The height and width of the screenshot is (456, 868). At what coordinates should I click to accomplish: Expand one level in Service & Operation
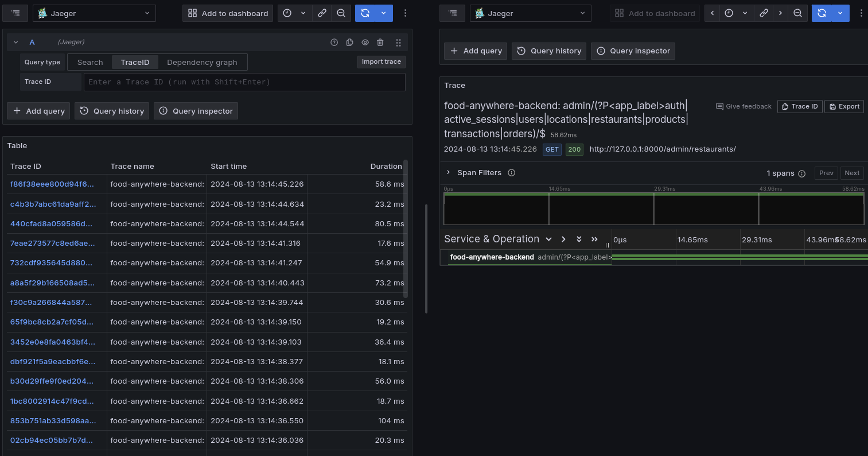point(548,239)
